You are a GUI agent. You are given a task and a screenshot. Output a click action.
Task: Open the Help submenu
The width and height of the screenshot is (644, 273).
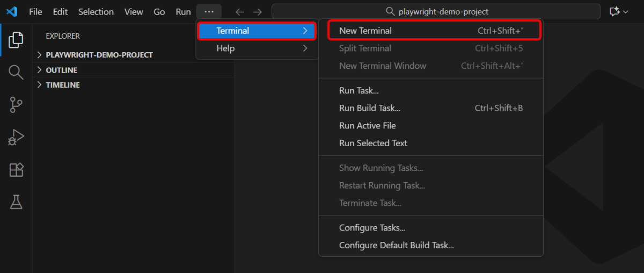point(225,48)
